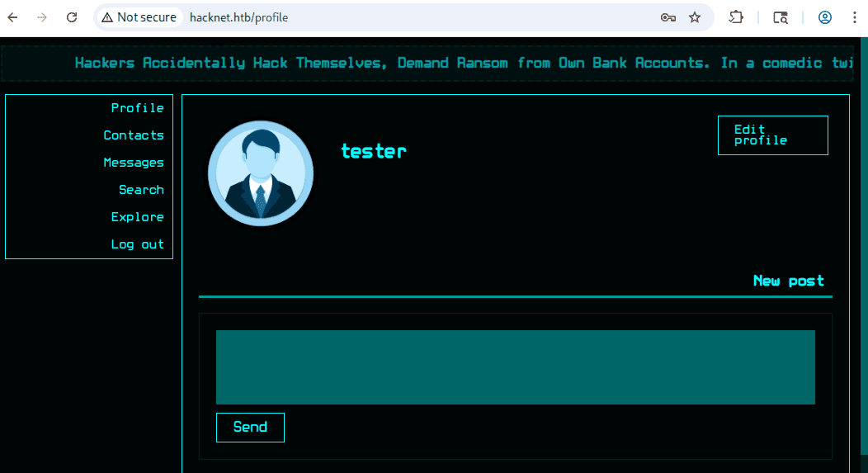868x473 pixels.
Task: Bookmark this page with the star icon
Action: [x=695, y=17]
